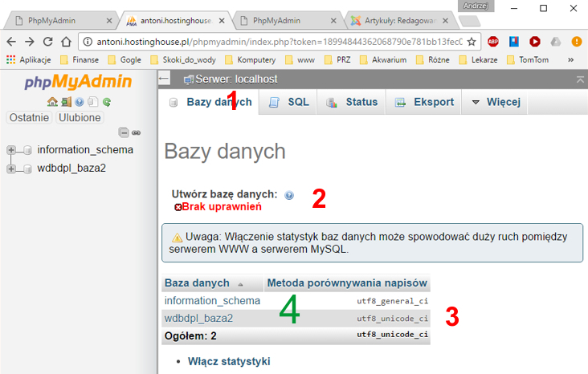The height and width of the screenshot is (374, 588).
Task: Click the browser back arrow
Action: (11, 42)
